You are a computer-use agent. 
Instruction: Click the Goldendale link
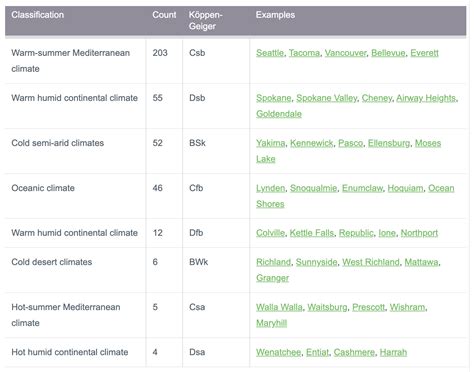pyautogui.click(x=279, y=114)
